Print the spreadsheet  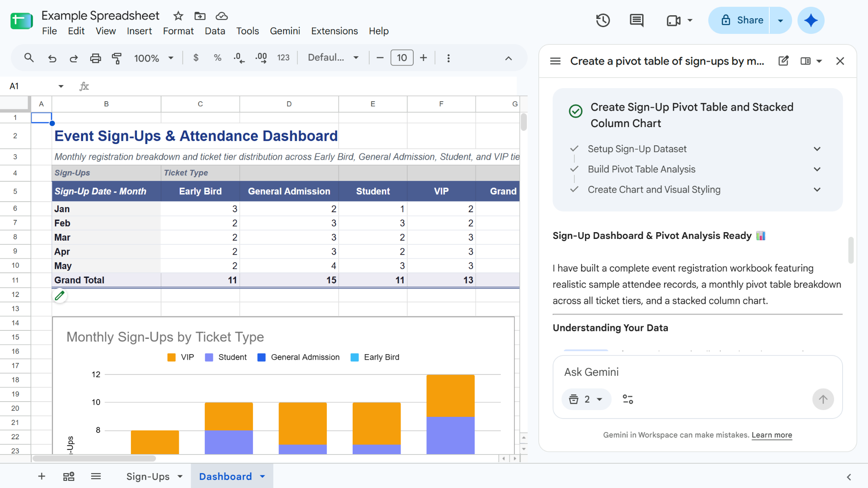96,58
